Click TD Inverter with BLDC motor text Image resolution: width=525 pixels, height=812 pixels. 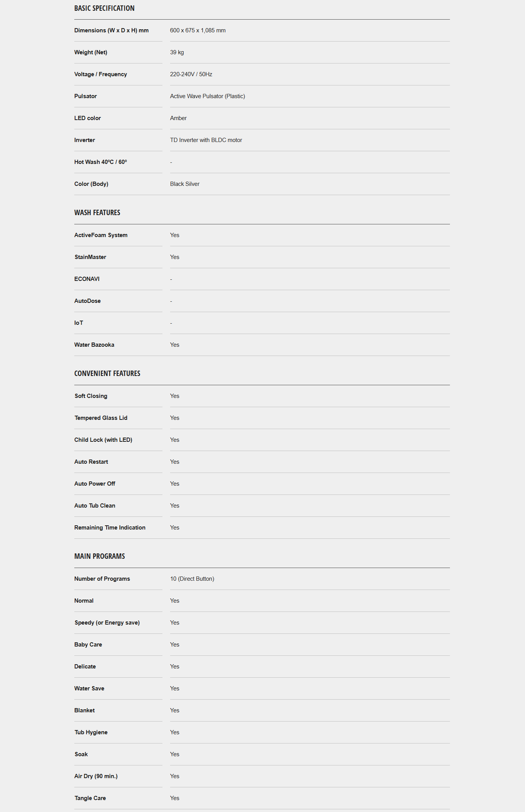[206, 140]
